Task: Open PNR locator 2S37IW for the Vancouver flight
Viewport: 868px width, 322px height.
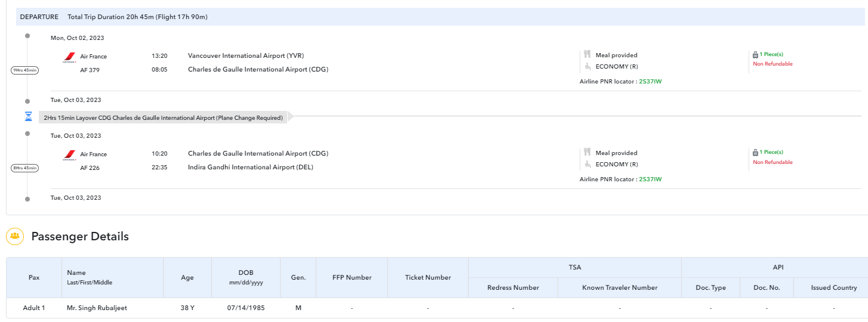Action: 650,82
